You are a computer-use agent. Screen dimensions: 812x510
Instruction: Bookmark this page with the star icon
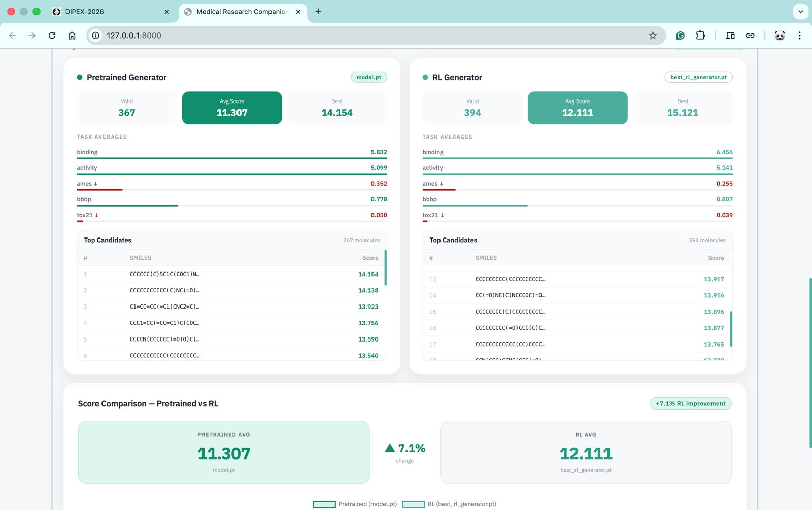653,36
